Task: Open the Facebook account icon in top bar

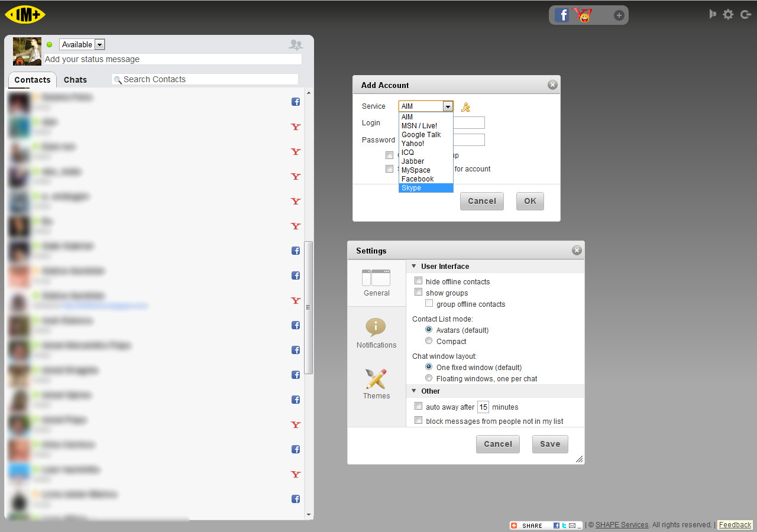Action: coord(562,15)
